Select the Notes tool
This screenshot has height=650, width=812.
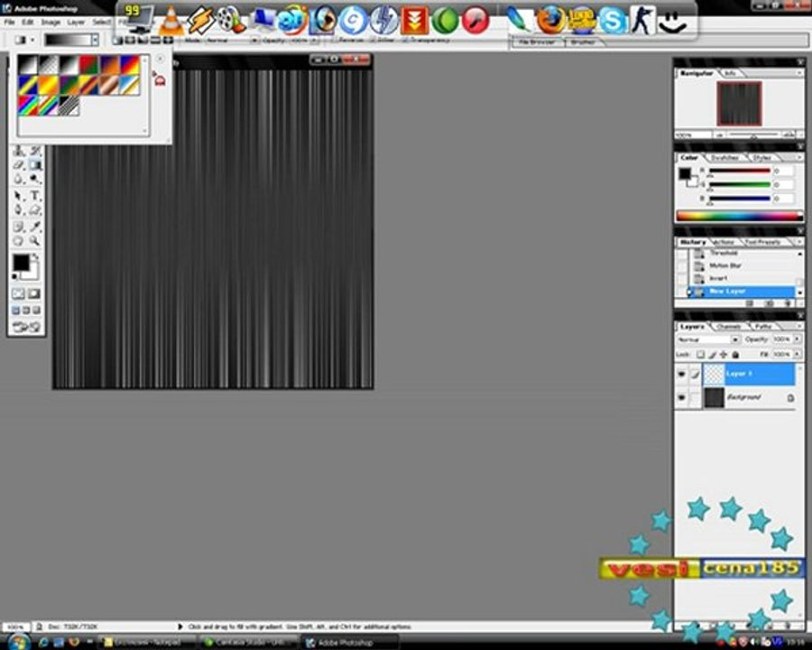click(x=19, y=227)
